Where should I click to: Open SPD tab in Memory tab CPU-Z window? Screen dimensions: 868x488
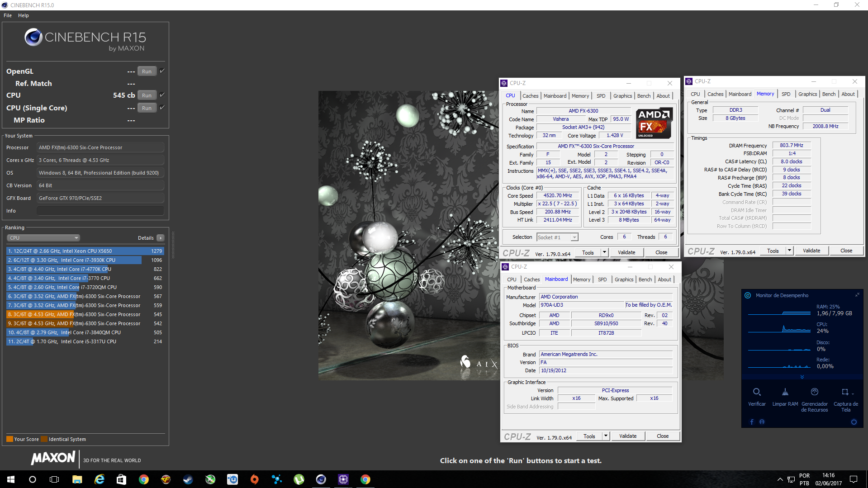[786, 94]
